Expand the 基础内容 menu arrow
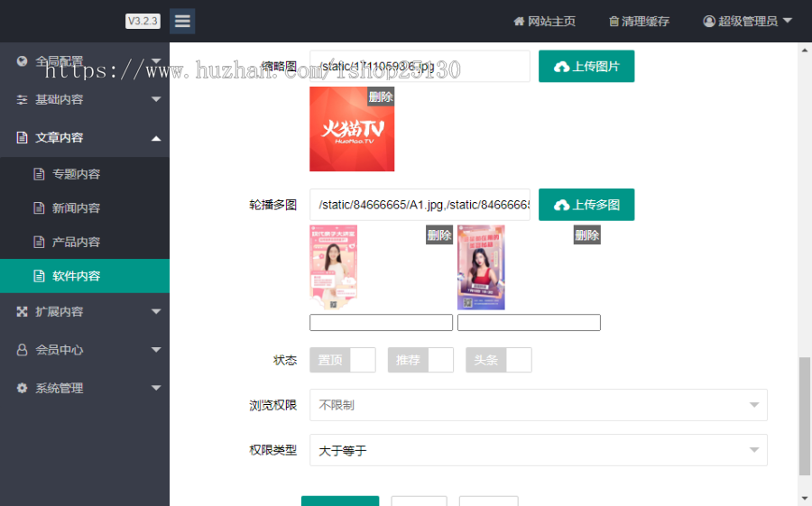Viewport: 812px width, 506px height. [x=156, y=99]
